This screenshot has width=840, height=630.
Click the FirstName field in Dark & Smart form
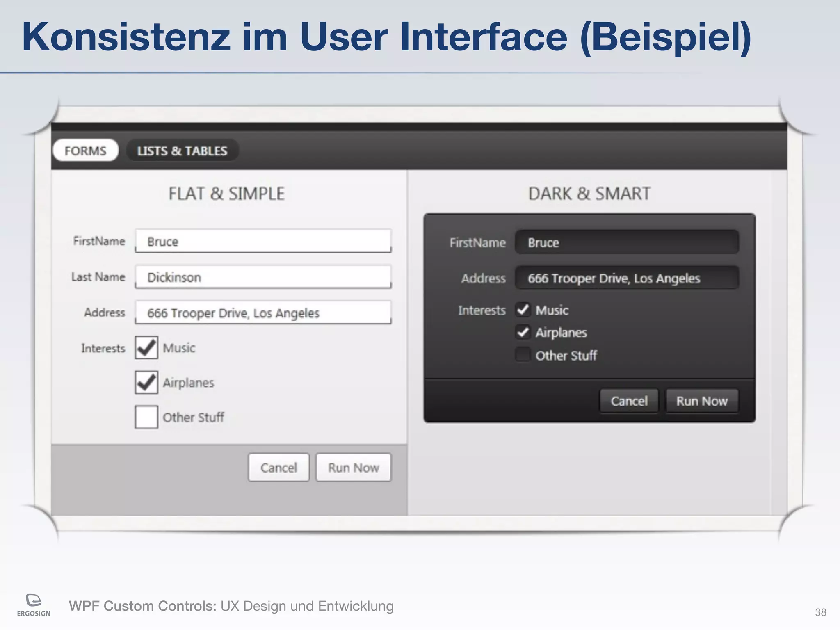(627, 242)
